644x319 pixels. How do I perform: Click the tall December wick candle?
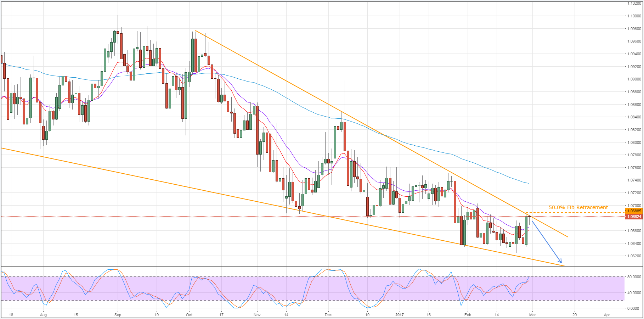[x=345, y=136]
